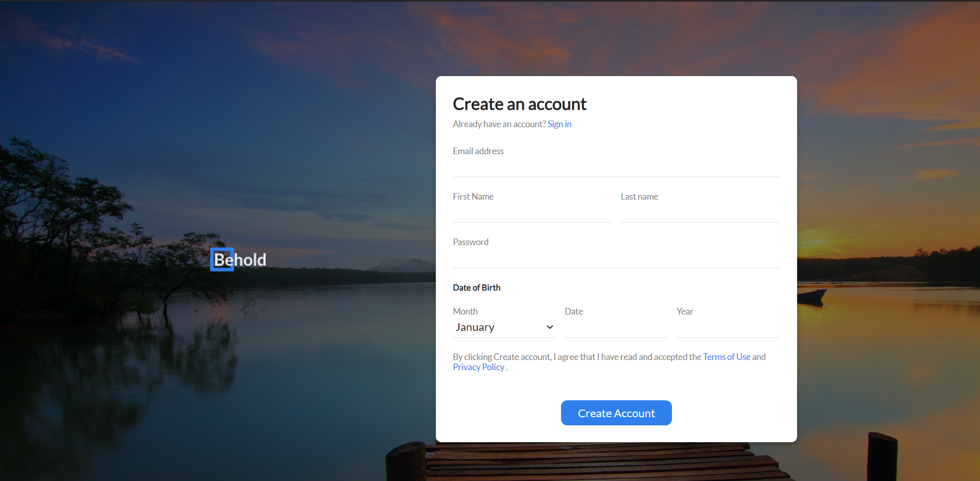
Task: Open the Month dropdown
Action: pos(503,327)
